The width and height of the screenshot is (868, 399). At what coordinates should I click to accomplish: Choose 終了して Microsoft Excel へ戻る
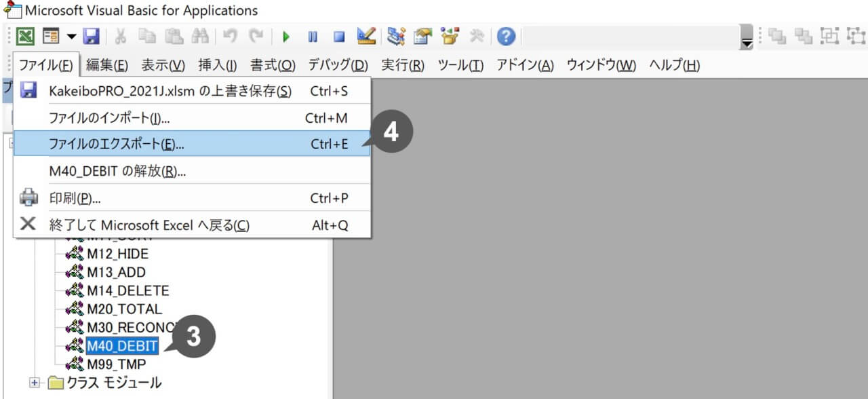193,225
